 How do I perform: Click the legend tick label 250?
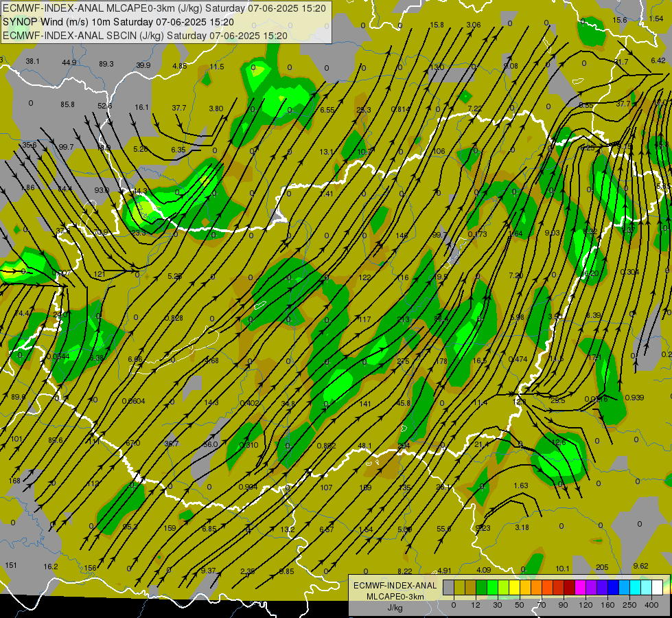(629, 605)
